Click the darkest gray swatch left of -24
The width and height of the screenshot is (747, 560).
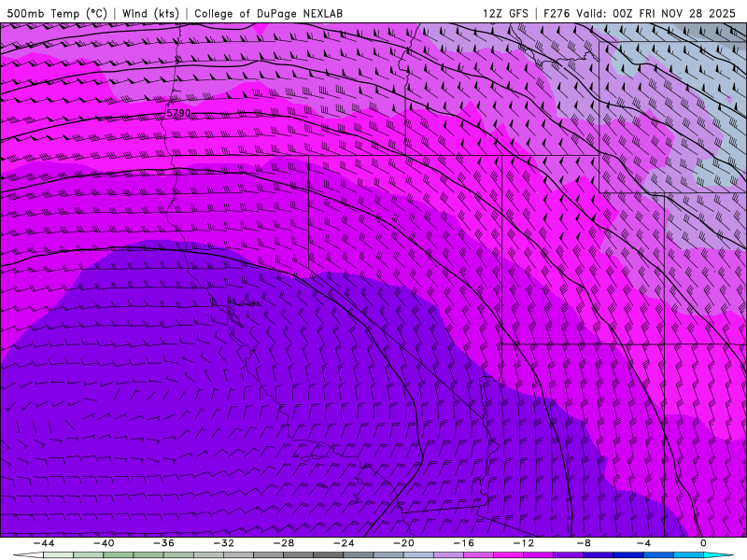[329, 555]
